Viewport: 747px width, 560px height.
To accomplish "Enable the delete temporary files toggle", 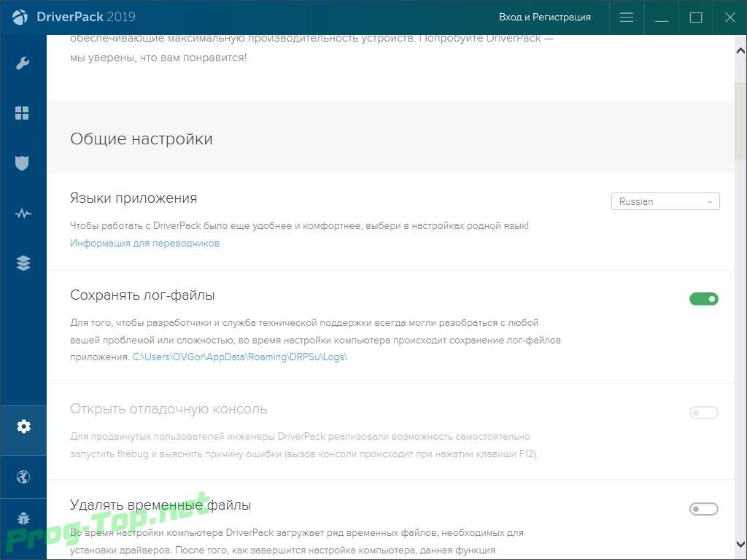I will (704, 509).
